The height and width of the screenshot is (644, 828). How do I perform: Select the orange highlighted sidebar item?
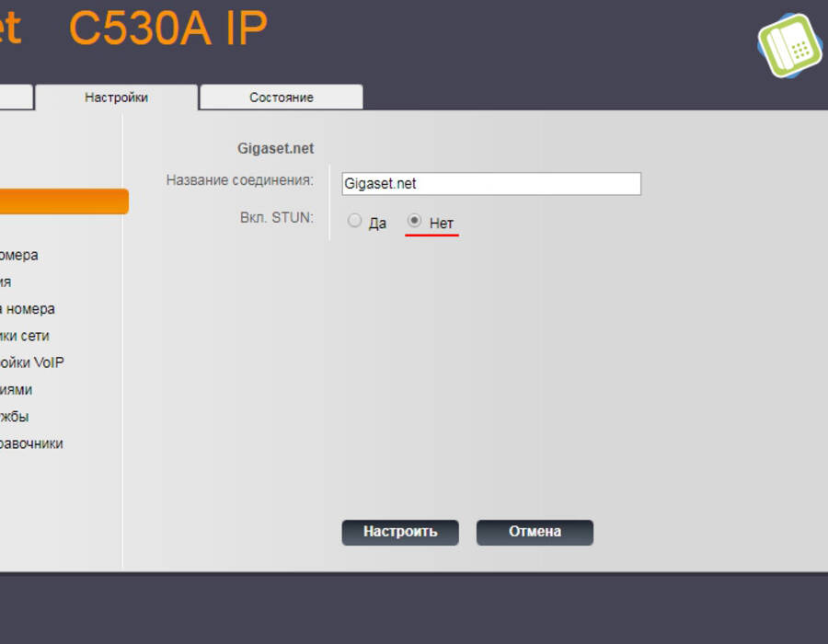pos(63,201)
